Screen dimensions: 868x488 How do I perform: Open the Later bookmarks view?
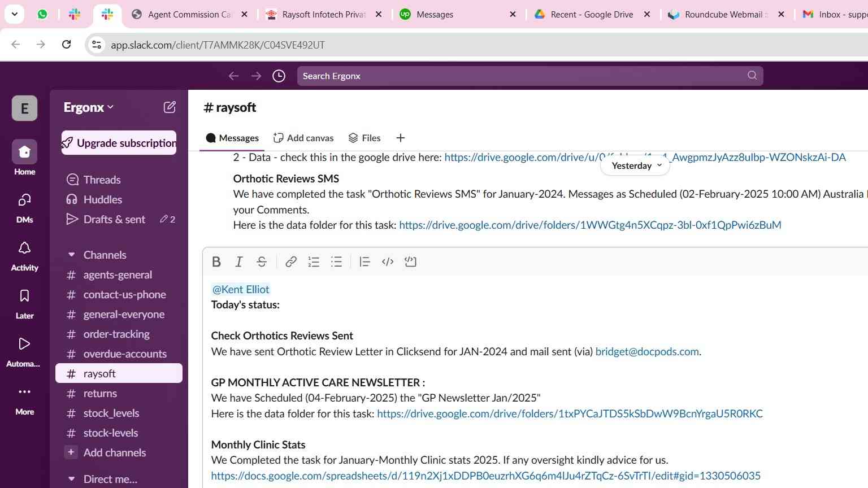coord(24,303)
